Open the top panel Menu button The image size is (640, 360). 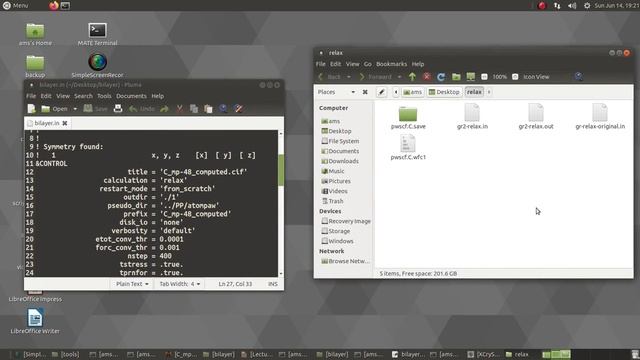click(x=16, y=5)
